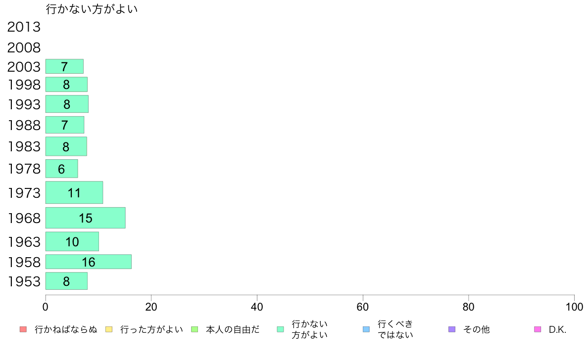This screenshot has width=588, height=364.
Task: Click the red 行かねばならぬ legend swatch
Action: [x=23, y=329]
